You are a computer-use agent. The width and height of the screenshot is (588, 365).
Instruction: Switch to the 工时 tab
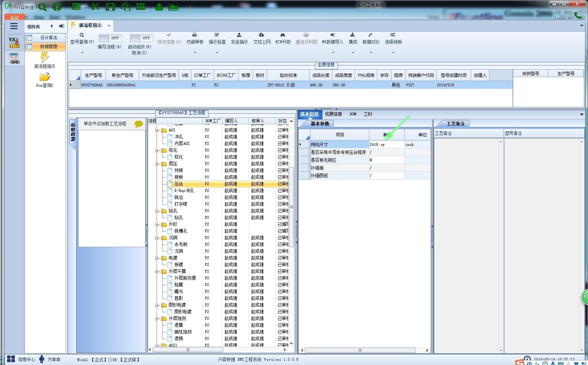click(368, 114)
